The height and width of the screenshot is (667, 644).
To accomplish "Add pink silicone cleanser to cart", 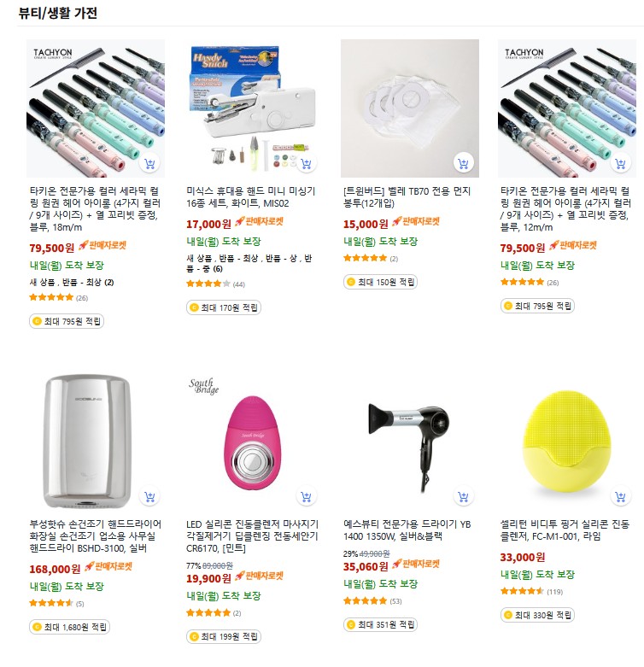I will click(x=307, y=496).
